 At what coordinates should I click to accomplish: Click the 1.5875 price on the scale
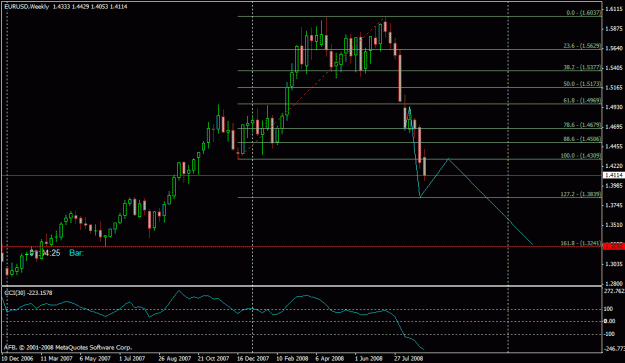pos(614,29)
